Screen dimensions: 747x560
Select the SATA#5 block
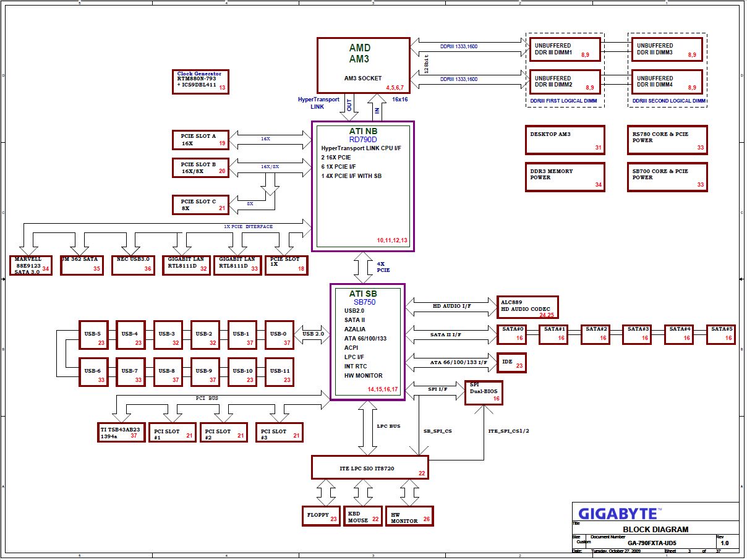pos(721,334)
